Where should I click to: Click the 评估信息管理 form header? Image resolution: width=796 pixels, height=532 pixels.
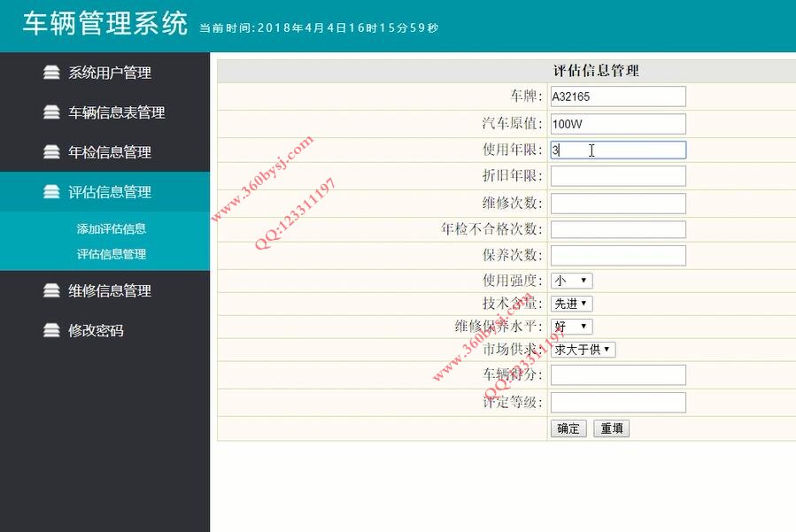pyautogui.click(x=596, y=71)
